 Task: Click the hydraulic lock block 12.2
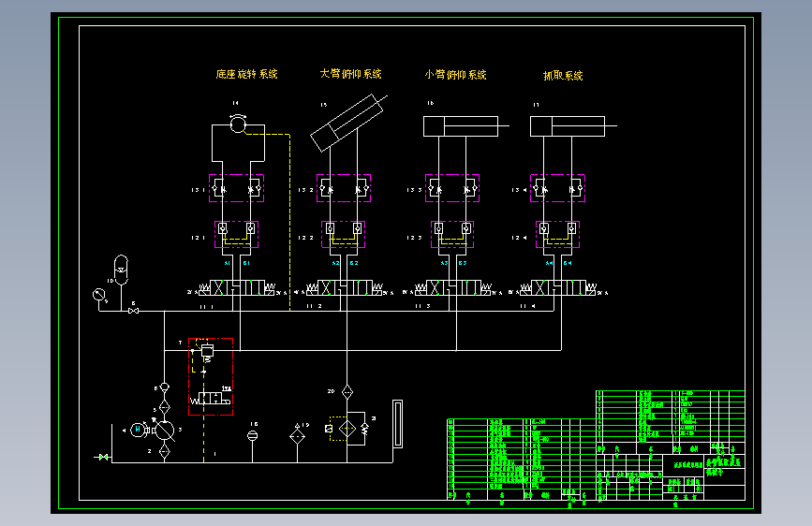coord(344,235)
